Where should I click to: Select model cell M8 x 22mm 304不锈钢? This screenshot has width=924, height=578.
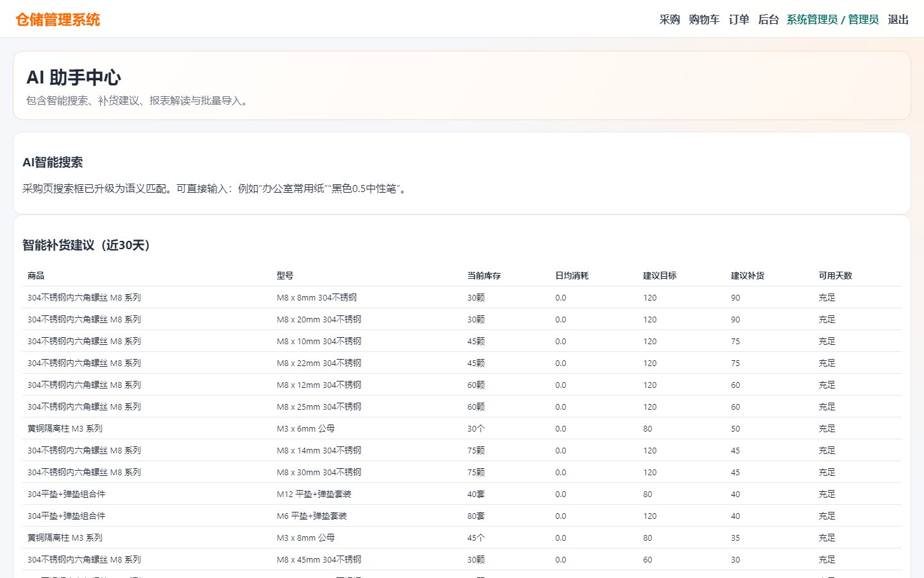319,363
